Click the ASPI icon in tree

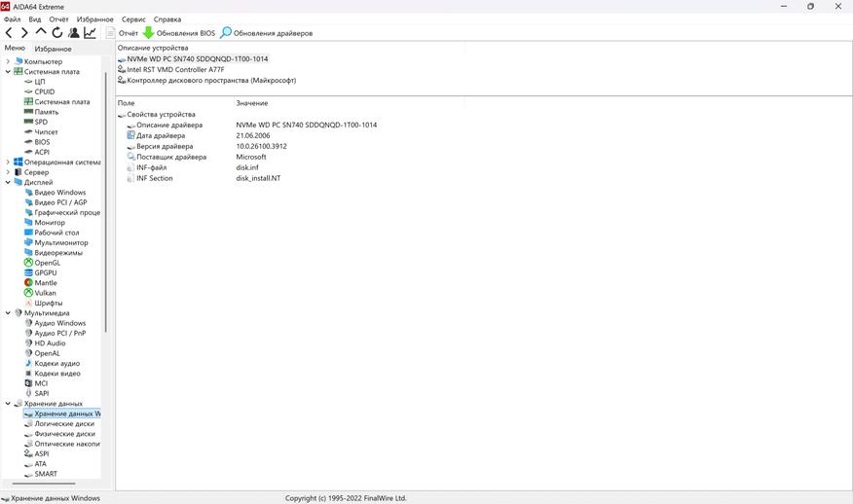pyautogui.click(x=29, y=453)
